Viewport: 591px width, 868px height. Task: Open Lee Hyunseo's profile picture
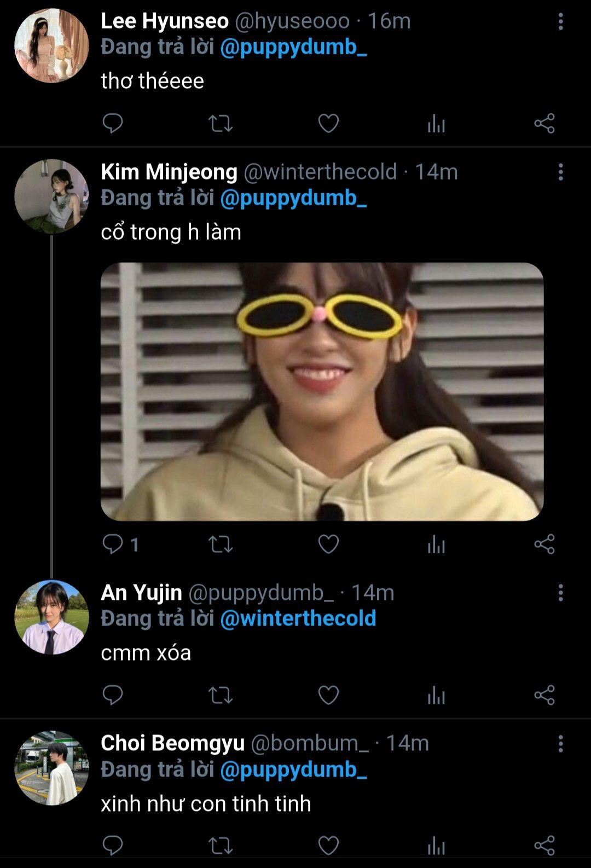pyautogui.click(x=51, y=46)
